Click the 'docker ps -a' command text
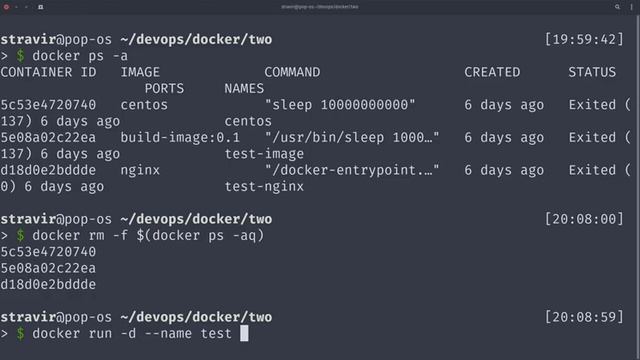 pyautogui.click(x=80, y=56)
